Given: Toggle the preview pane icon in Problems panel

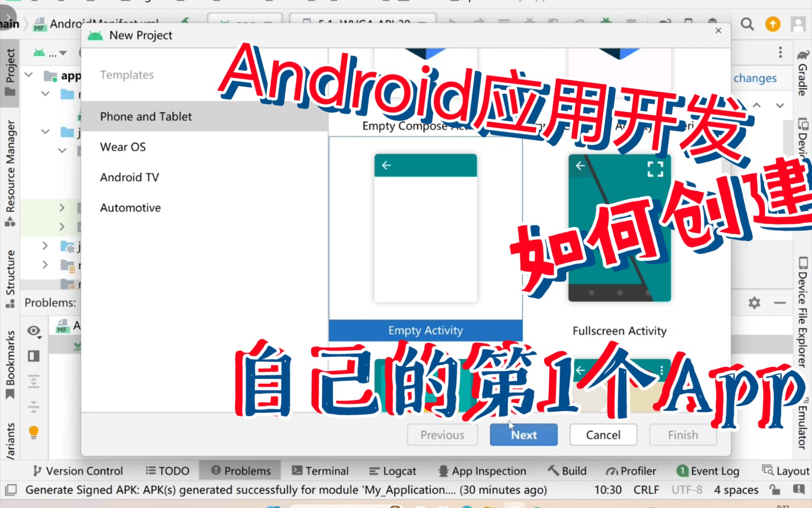Looking at the screenshot, I should pyautogui.click(x=34, y=356).
